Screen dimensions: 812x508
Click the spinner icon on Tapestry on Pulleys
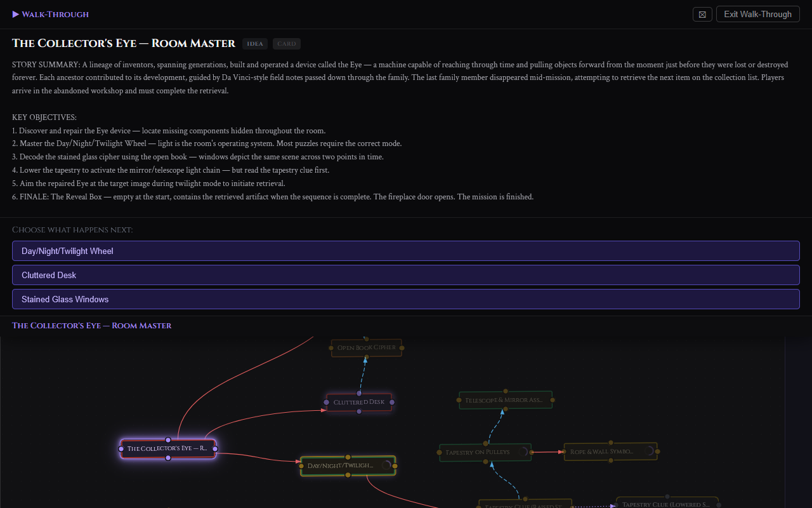522,451
